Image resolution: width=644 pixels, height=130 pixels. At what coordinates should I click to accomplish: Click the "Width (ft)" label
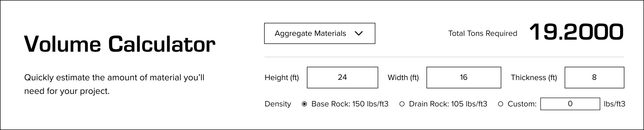tap(403, 78)
